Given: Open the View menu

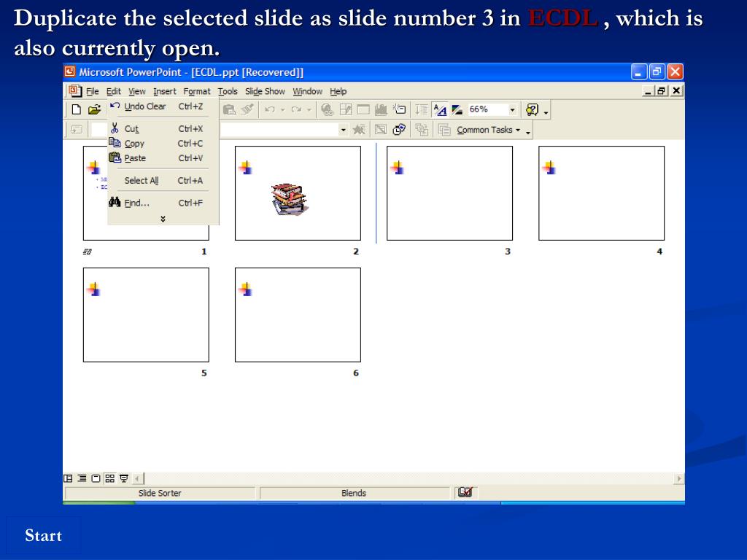Looking at the screenshot, I should pos(136,91).
